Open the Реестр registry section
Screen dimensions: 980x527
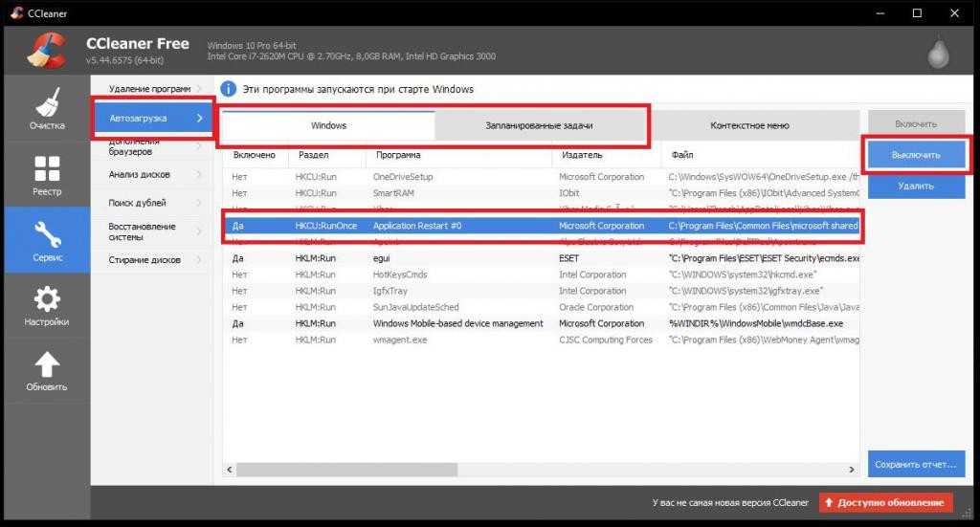pos(46,175)
